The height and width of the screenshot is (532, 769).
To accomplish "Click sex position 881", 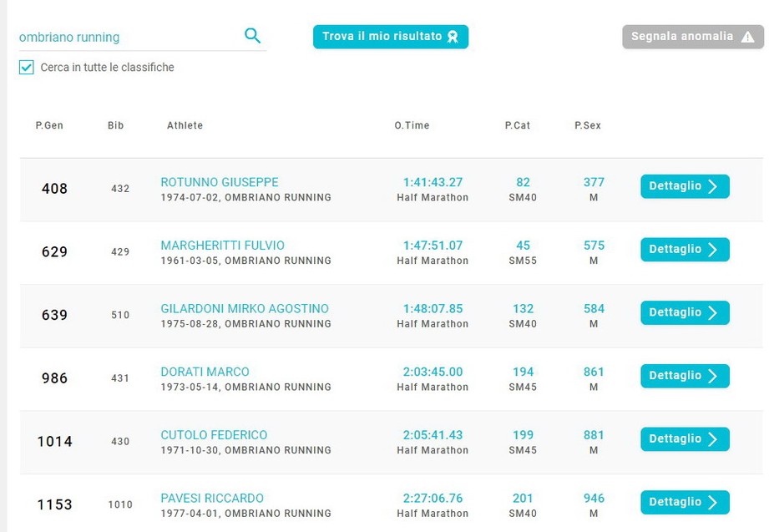I will pyautogui.click(x=594, y=435).
